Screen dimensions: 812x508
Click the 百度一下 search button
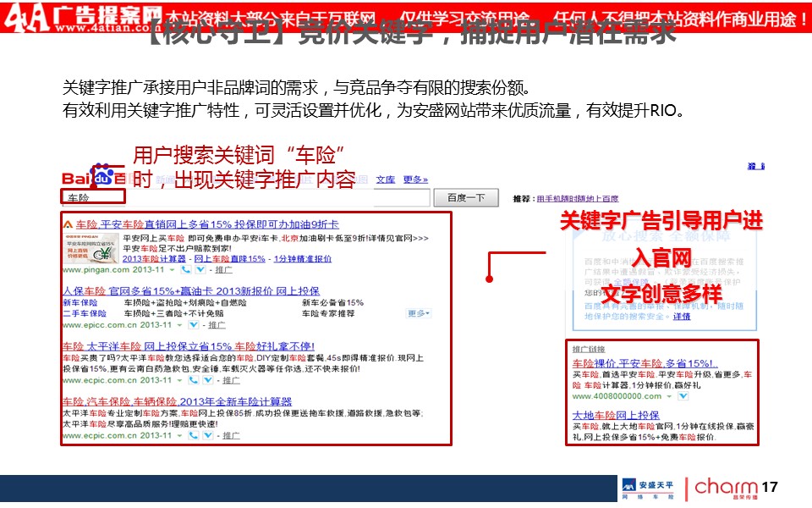(x=466, y=197)
